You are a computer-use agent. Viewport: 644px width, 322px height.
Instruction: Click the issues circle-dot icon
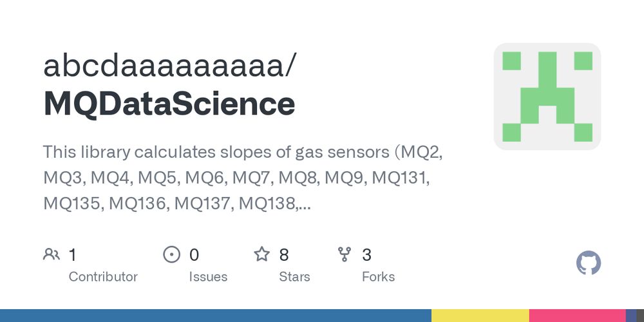pos(172,254)
